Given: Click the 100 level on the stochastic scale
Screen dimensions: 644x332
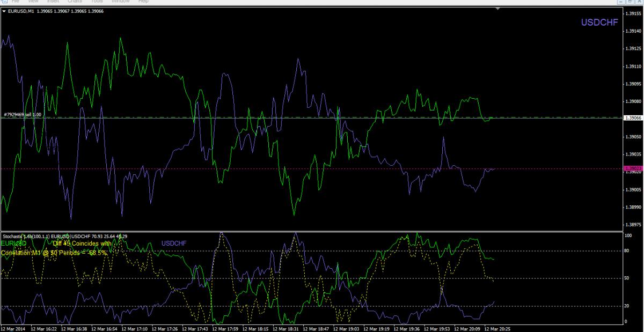Looking at the screenshot, I should pos(629,235).
